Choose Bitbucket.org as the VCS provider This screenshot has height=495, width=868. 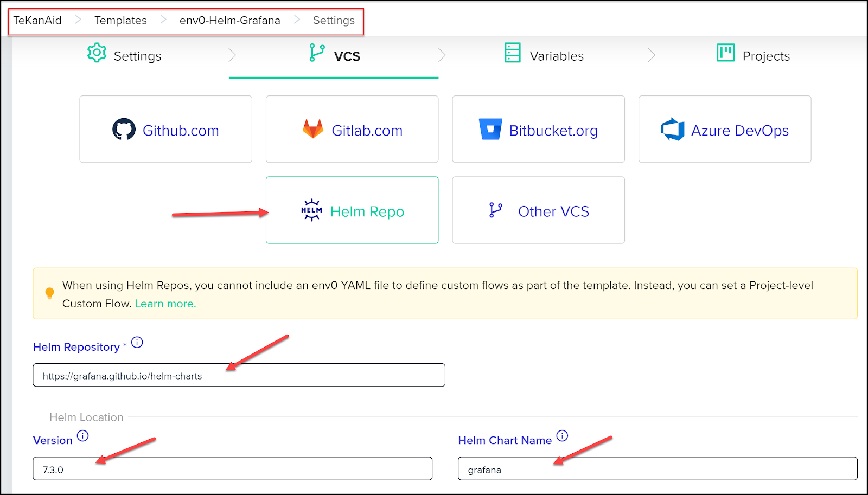click(539, 129)
